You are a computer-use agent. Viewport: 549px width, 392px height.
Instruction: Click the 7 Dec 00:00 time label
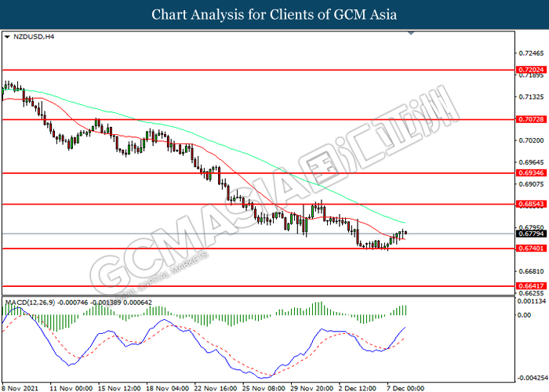(x=405, y=388)
